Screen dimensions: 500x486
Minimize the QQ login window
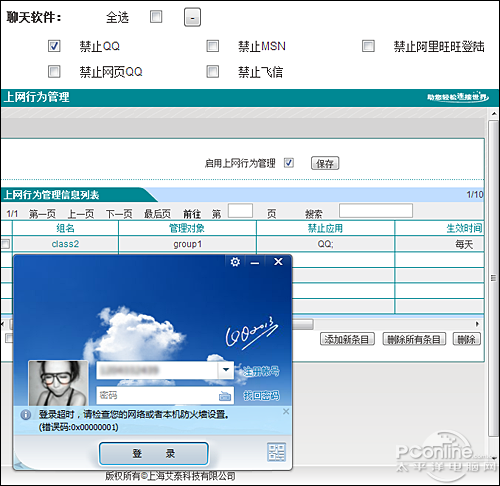(x=255, y=263)
